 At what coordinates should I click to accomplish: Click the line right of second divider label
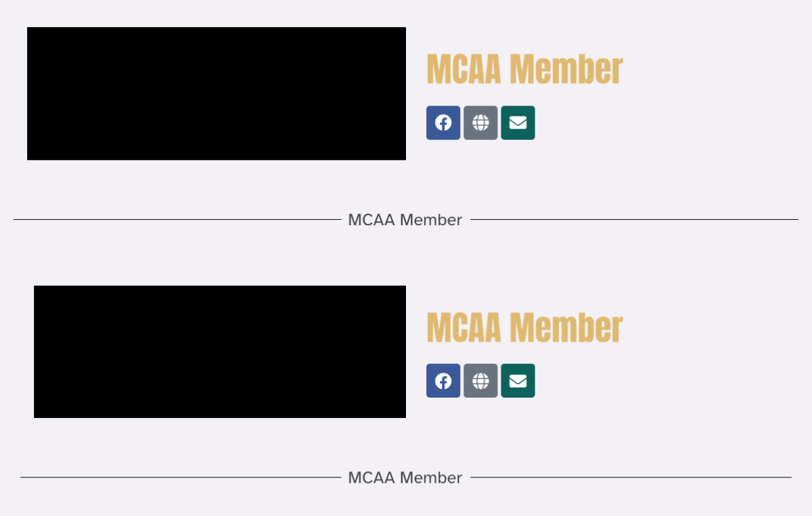coord(631,477)
